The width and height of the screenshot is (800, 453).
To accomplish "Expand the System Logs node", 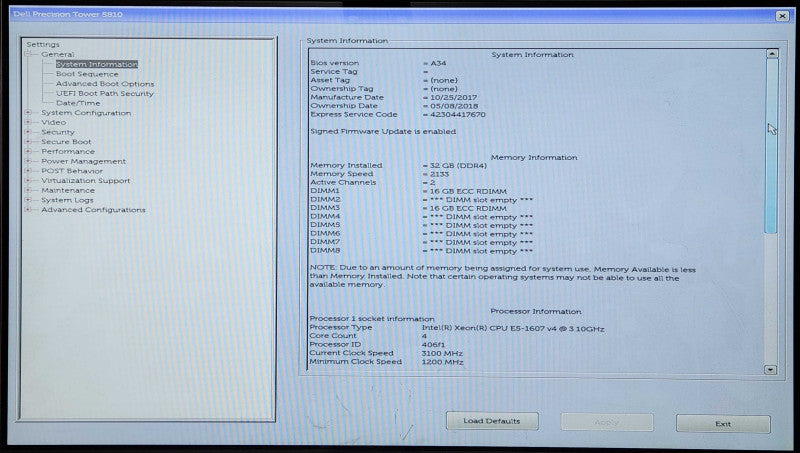I will click(29, 200).
